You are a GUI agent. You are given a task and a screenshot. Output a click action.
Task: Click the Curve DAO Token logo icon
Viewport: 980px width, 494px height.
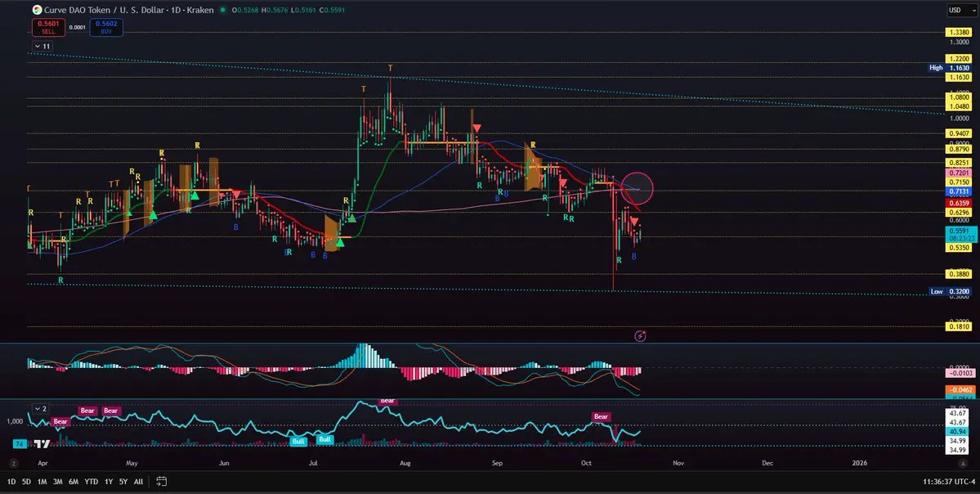pos(38,10)
